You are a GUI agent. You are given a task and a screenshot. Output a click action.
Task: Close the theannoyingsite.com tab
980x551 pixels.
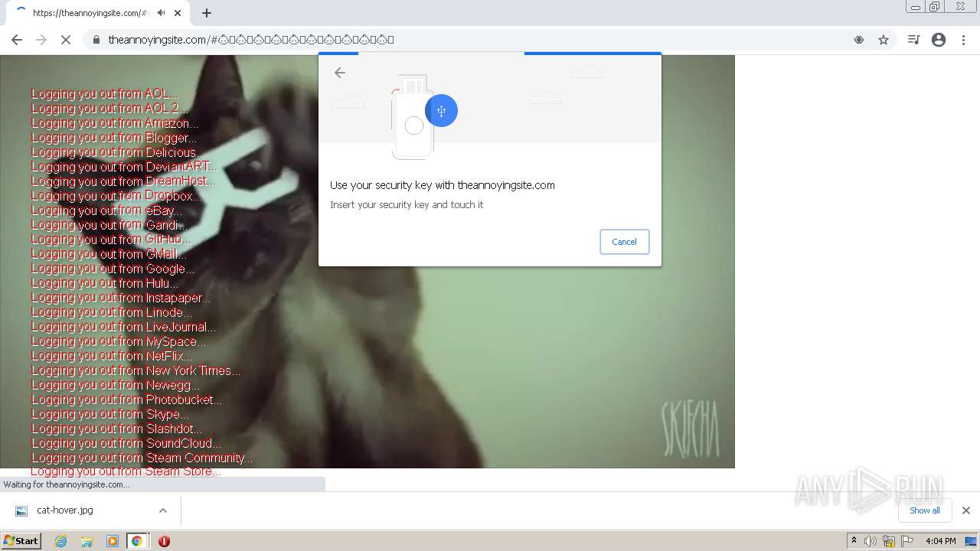(178, 13)
